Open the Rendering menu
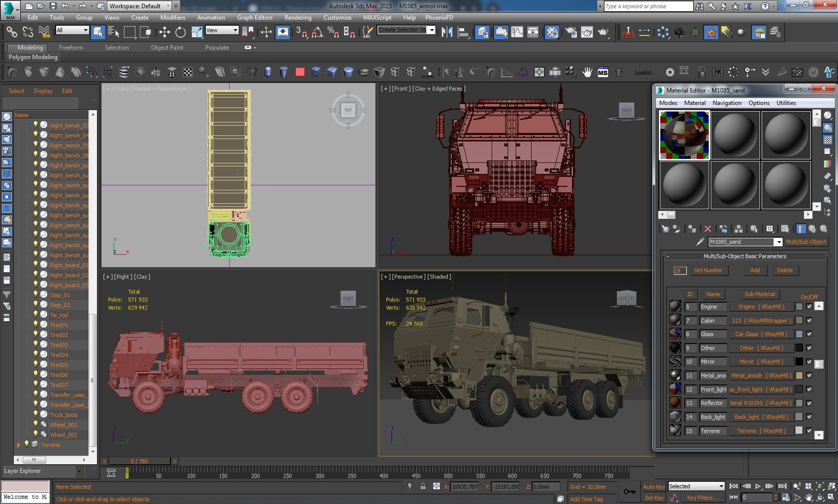Image resolution: width=838 pixels, height=504 pixels. click(x=298, y=18)
